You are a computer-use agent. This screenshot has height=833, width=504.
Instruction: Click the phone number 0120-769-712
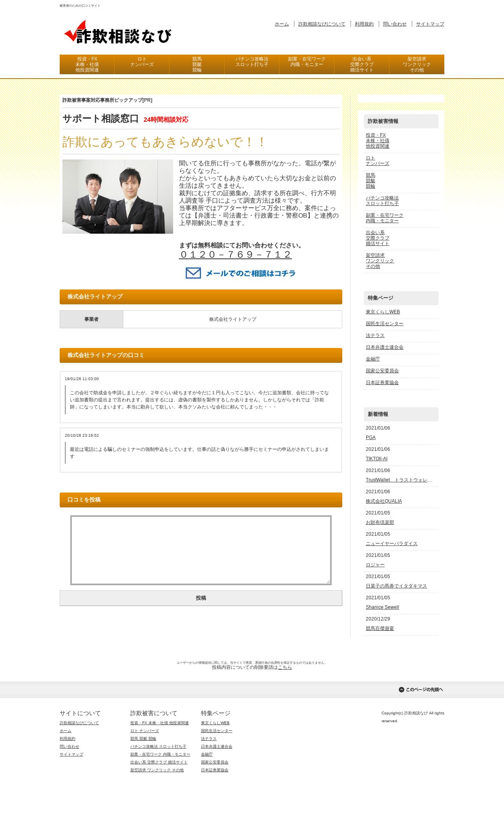point(235,254)
